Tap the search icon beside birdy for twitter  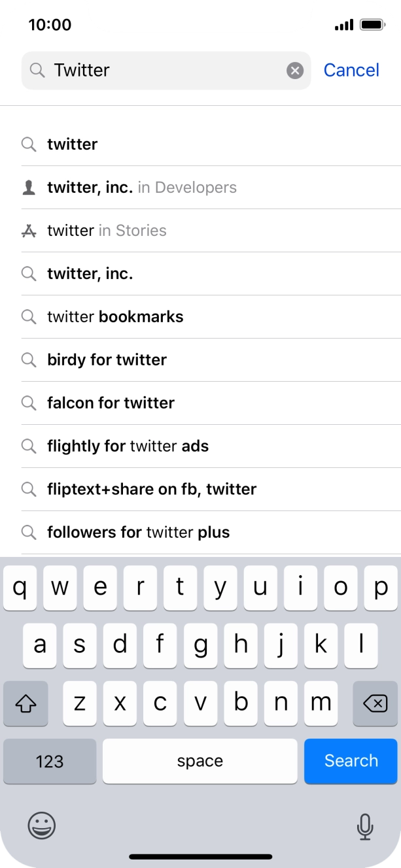coord(29,360)
